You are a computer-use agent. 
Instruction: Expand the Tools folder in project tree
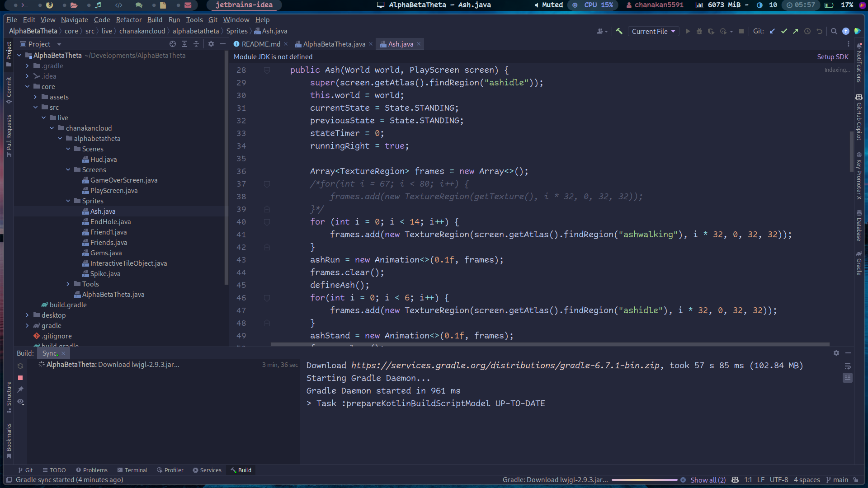coord(68,284)
